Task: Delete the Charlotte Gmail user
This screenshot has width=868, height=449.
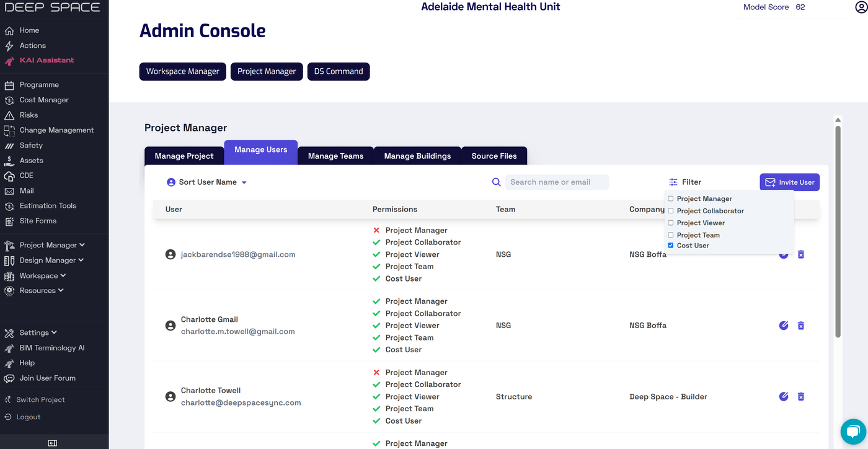Action: (801, 326)
